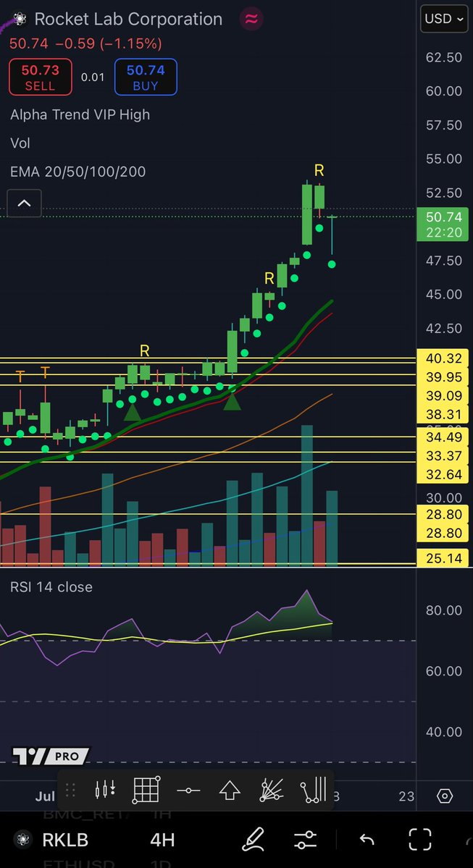Select the horizontal line drawing tool
473x868 pixels.
(x=188, y=790)
